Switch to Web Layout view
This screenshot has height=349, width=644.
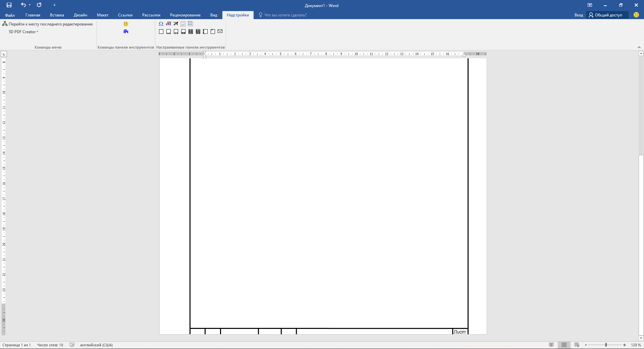(x=577, y=345)
